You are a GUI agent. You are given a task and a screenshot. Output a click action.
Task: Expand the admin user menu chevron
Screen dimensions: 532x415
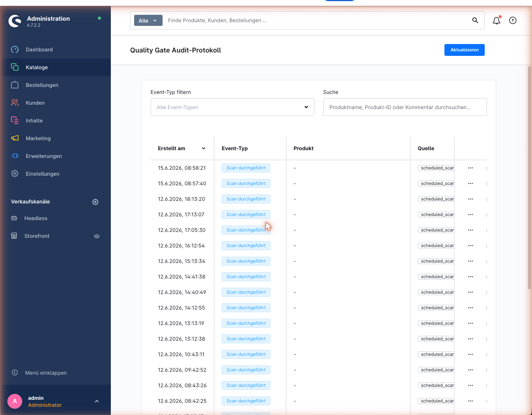click(97, 401)
